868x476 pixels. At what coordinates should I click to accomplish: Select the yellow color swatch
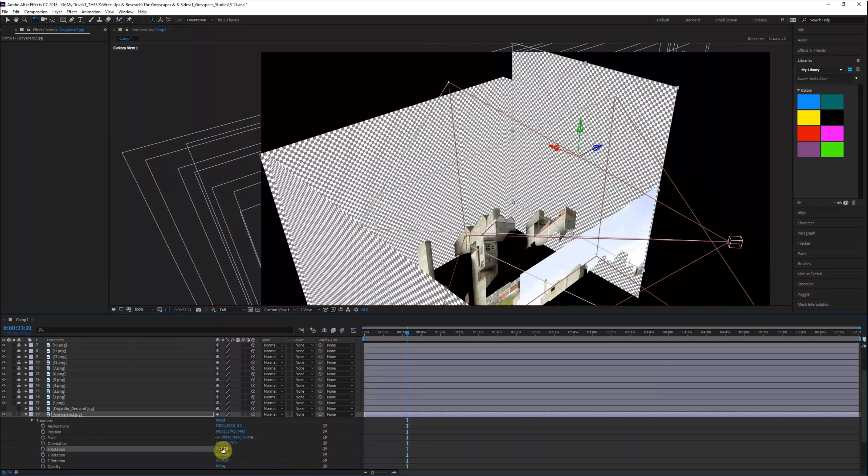coord(808,118)
